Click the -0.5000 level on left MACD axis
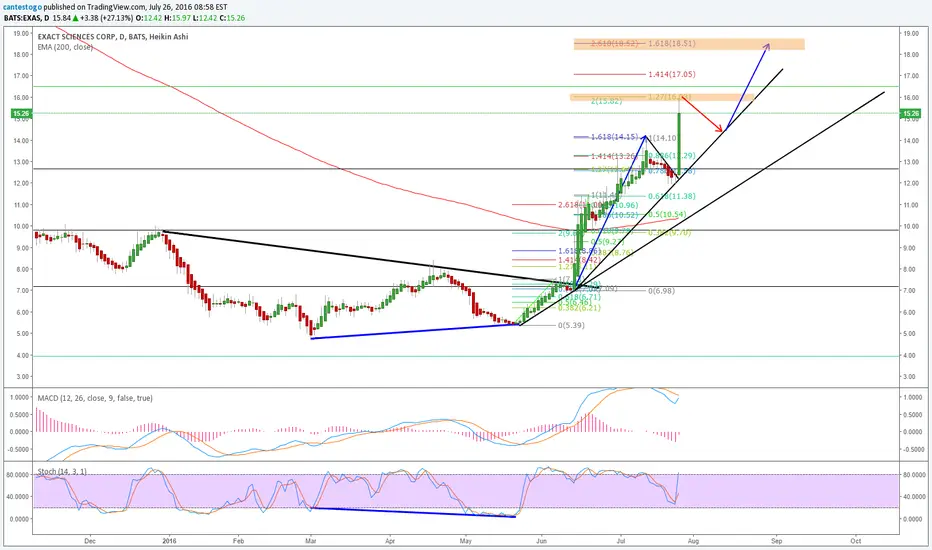 tap(20, 450)
